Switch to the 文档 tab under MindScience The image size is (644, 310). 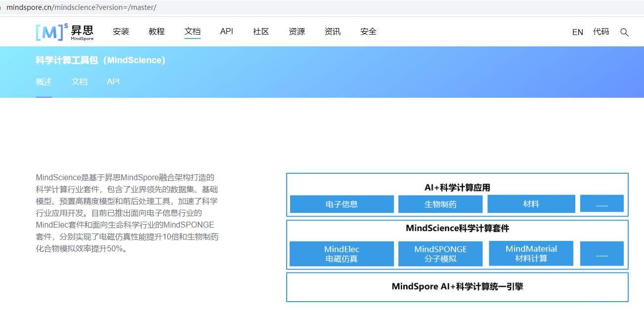(x=80, y=82)
